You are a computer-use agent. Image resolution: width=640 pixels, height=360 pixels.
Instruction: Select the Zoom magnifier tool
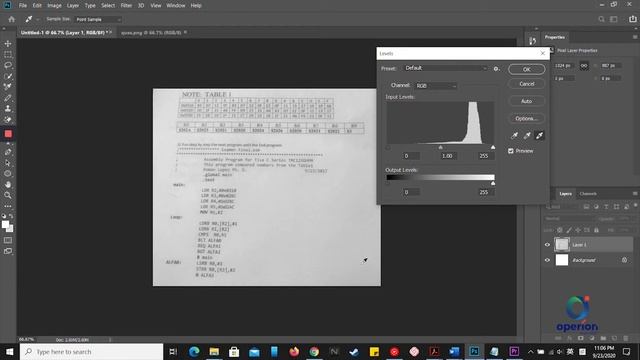tap(8, 196)
